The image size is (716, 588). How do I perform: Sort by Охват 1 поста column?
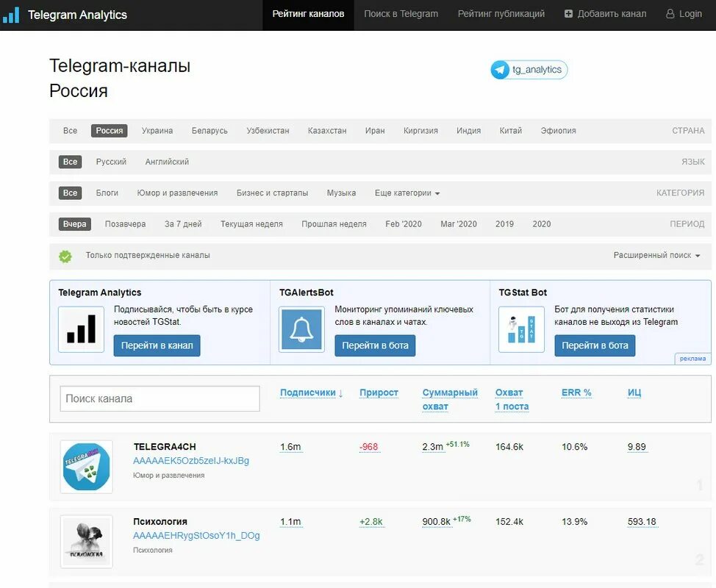(x=512, y=399)
